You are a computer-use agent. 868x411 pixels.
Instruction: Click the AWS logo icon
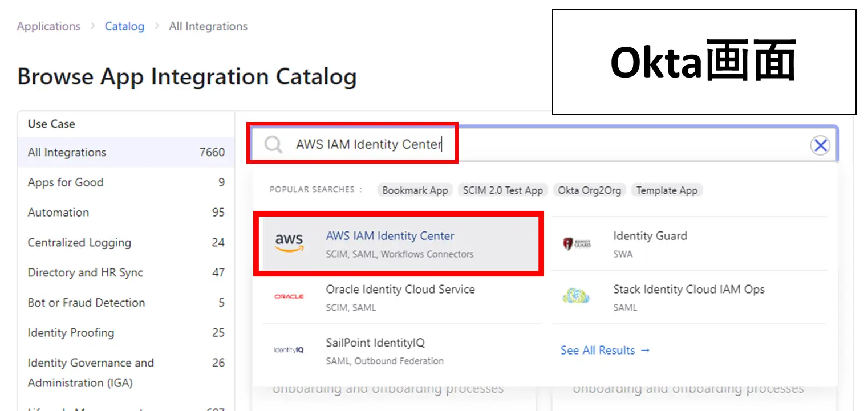point(289,243)
